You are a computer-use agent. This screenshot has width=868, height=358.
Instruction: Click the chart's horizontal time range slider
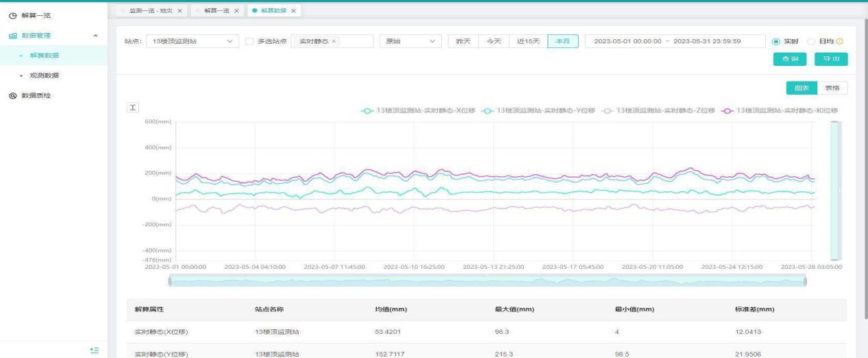pyautogui.click(x=486, y=281)
